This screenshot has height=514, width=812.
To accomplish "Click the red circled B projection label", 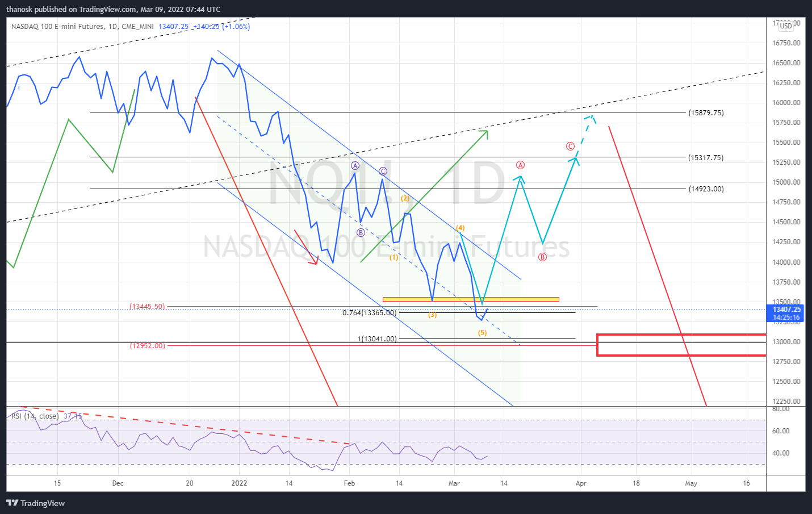I will point(542,257).
